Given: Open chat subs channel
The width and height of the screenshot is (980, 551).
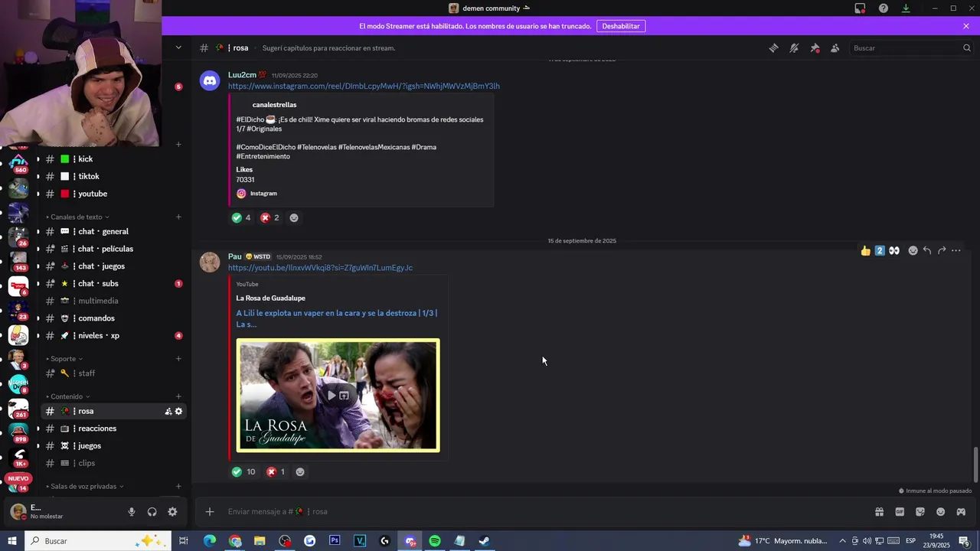Looking at the screenshot, I should pos(113,284).
